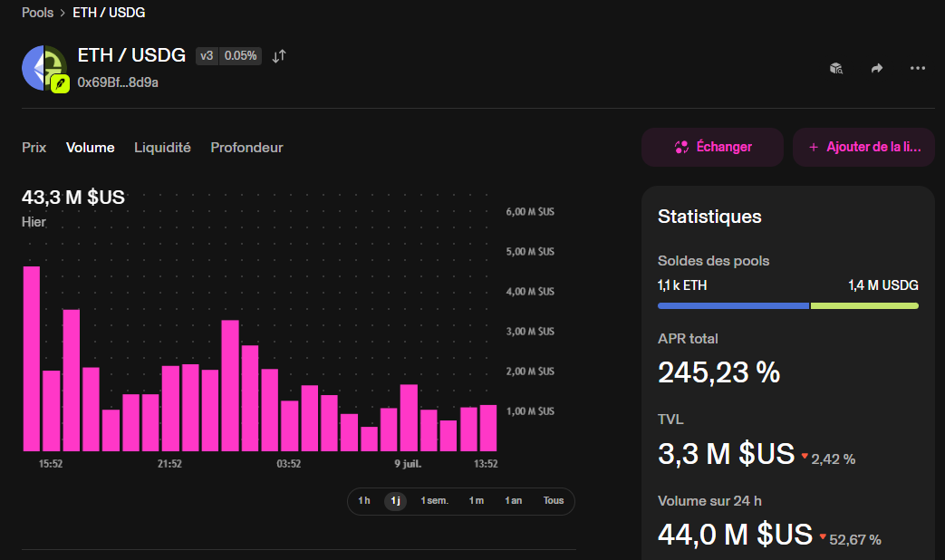
Task: Select the 1 j time range
Action: pyautogui.click(x=395, y=501)
